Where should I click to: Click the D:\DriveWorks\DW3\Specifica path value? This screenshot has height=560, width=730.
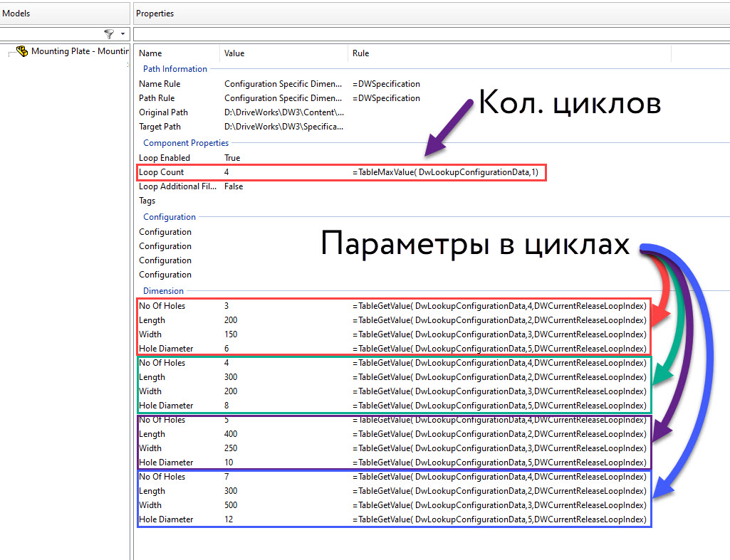click(x=284, y=127)
